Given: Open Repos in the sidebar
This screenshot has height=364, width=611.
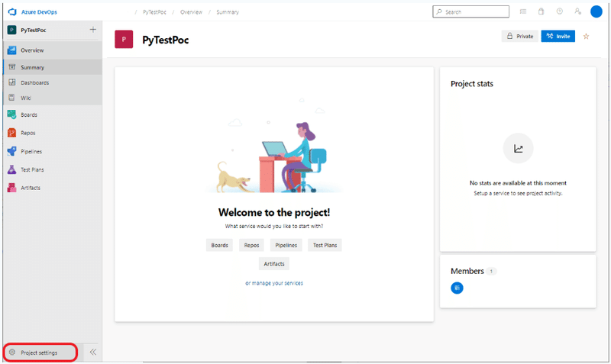Looking at the screenshot, I should (x=53, y=133).
